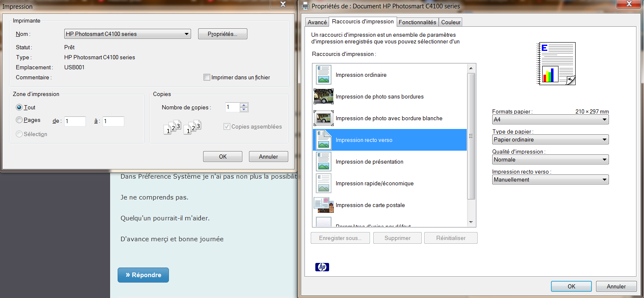Increase the Nombre de copies value
The image size is (644, 298).
coord(244,105)
